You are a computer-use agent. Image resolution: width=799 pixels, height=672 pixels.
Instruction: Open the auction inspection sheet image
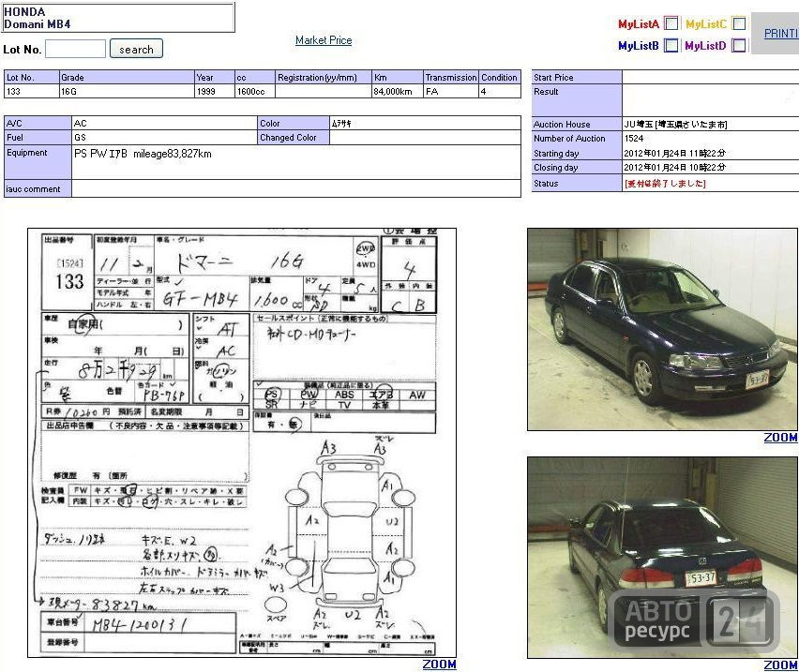click(x=242, y=442)
